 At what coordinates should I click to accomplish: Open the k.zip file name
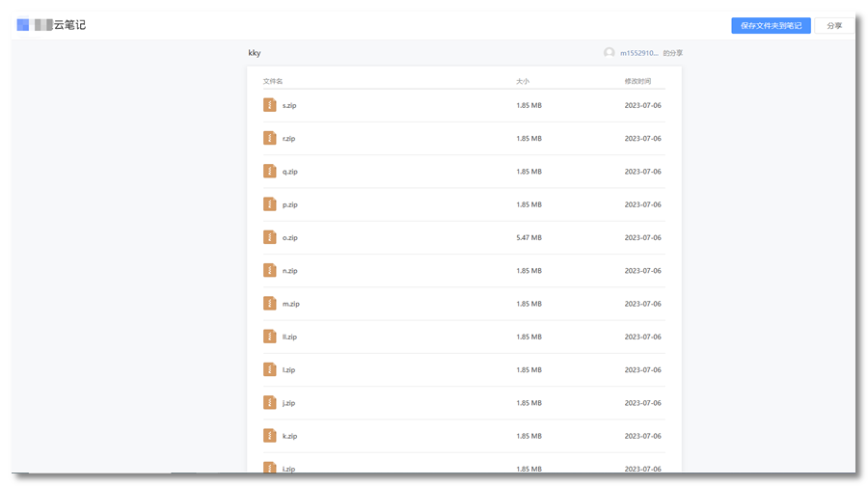click(x=289, y=436)
